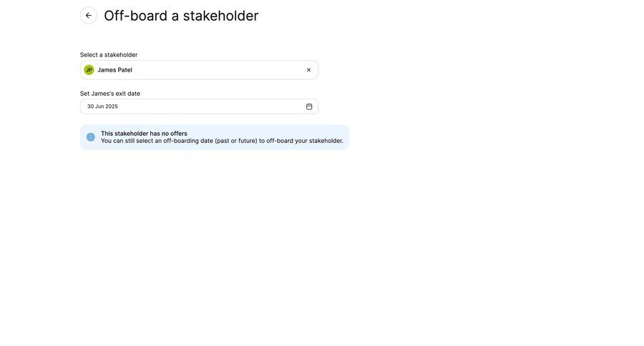Click the word 'stakeholder' in page title

220,16
